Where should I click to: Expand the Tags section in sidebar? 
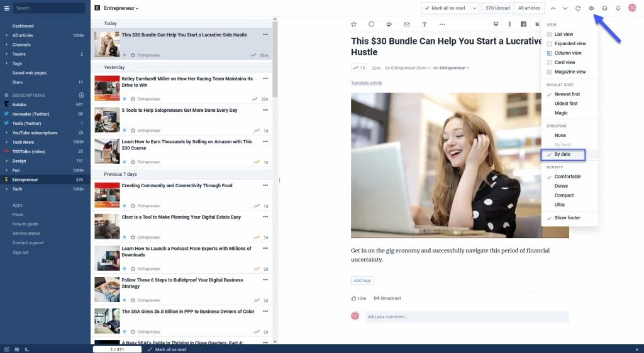6,63
